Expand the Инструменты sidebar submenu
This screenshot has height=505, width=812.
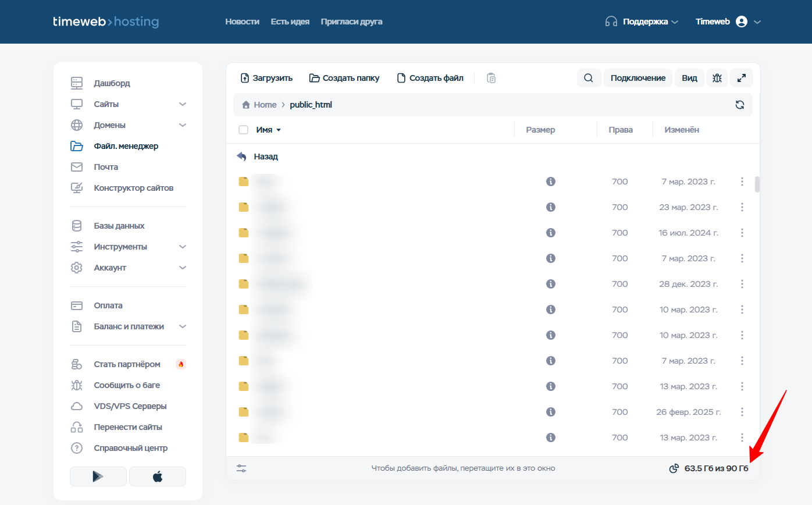(x=183, y=247)
